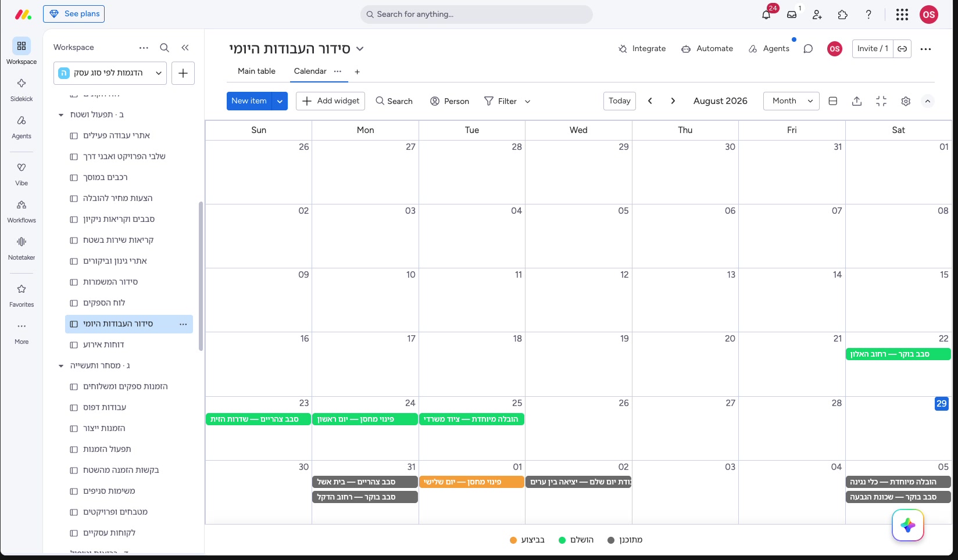Search within the workspace sidebar
This screenshot has width=958, height=560.
[165, 48]
